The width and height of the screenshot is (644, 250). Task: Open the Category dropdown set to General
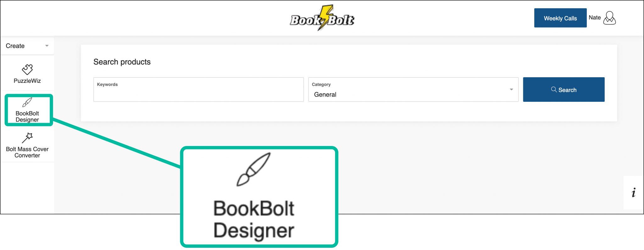point(413,90)
